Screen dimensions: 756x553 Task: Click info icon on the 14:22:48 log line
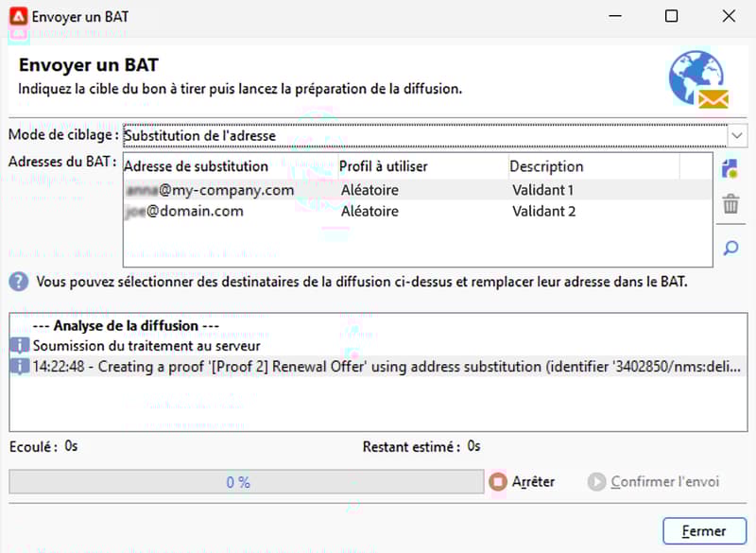(x=19, y=367)
